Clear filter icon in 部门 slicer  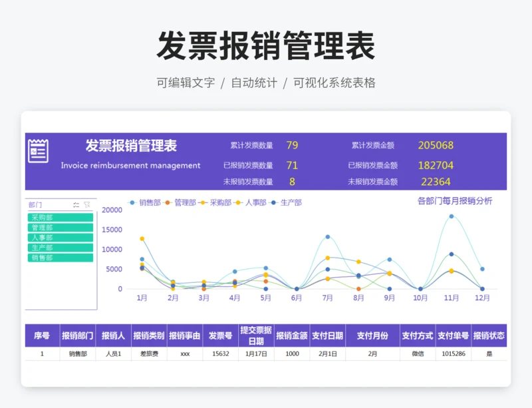(87, 204)
